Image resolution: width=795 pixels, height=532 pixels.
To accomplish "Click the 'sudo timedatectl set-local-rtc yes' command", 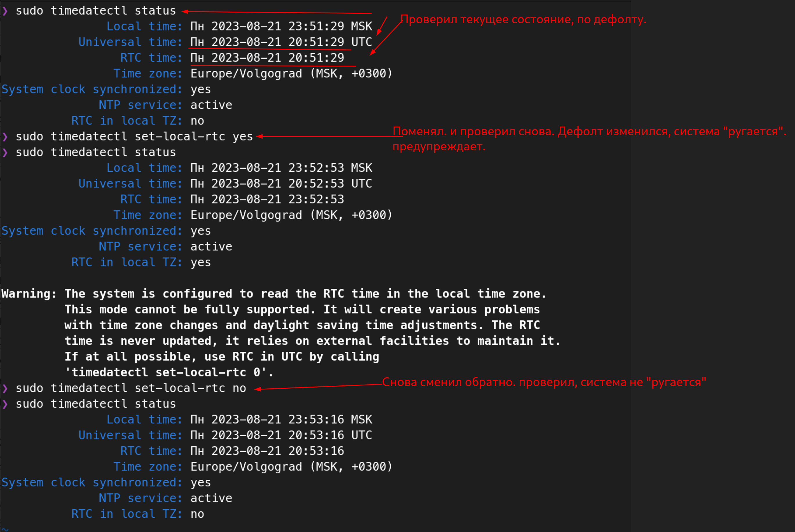I will coord(134,136).
